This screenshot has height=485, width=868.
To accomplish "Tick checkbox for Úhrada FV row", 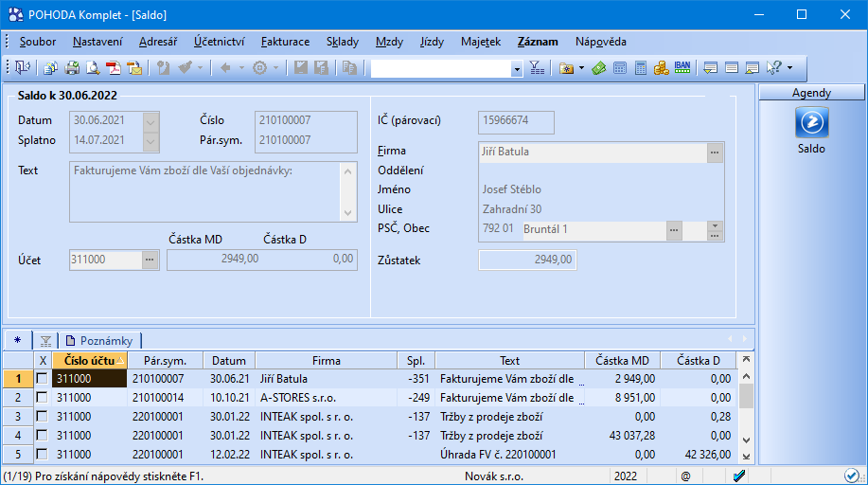I will pos(42,454).
